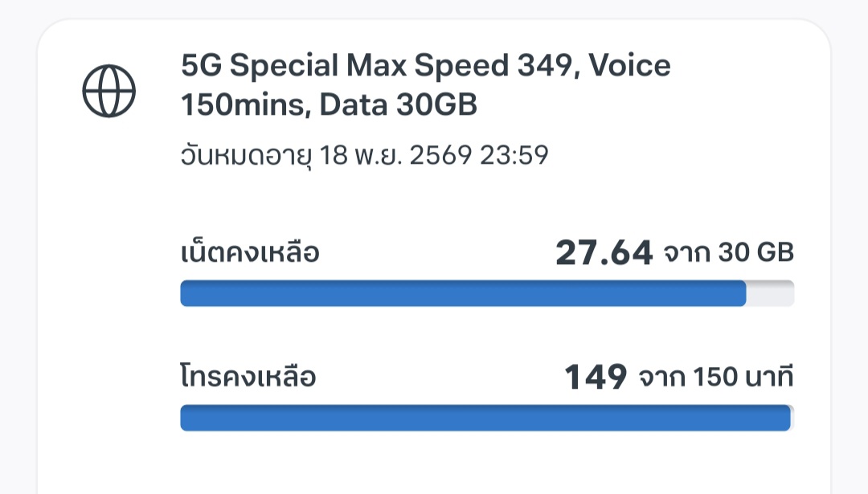
Task: Click the 'จาก 150 นาที' quota text
Action: tap(716, 378)
